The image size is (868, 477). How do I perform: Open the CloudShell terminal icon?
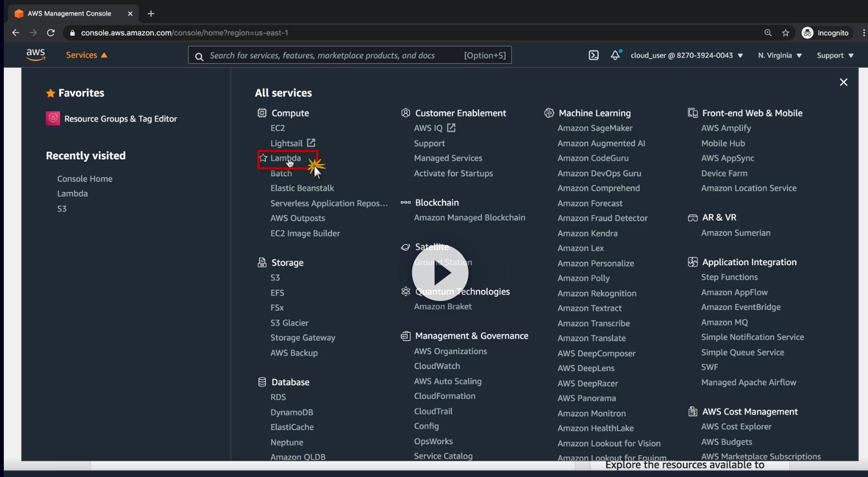pyautogui.click(x=594, y=55)
